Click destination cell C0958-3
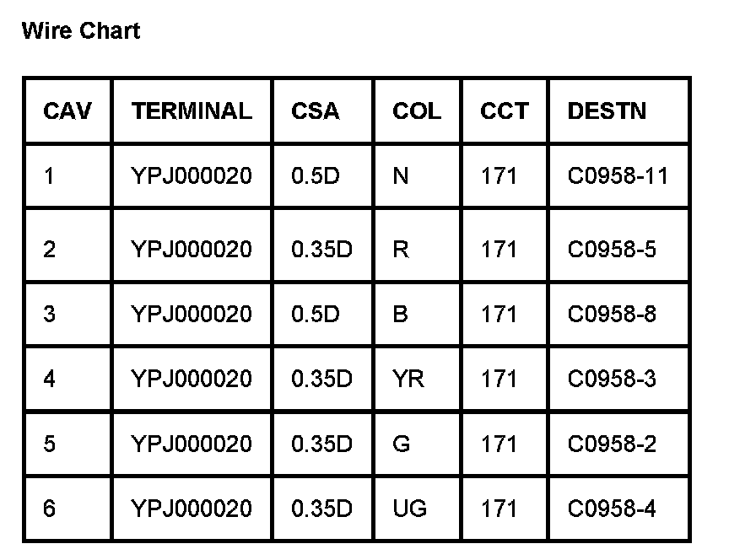 coord(612,380)
